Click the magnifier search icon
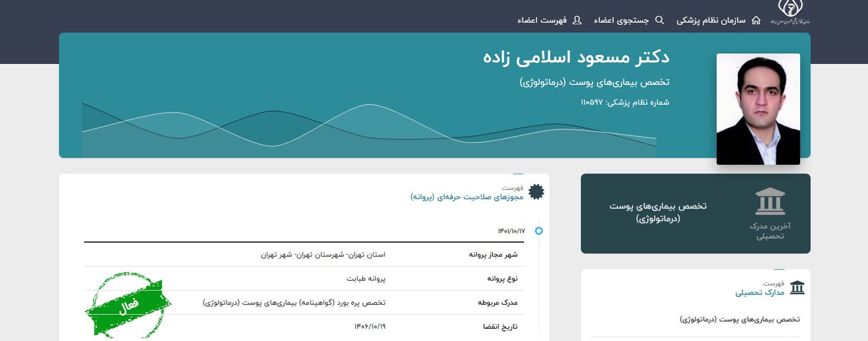This screenshot has width=868, height=341. coord(659,20)
